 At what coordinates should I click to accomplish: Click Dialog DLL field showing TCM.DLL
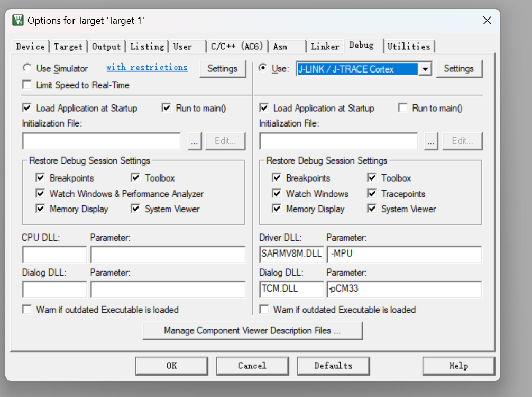tap(291, 290)
